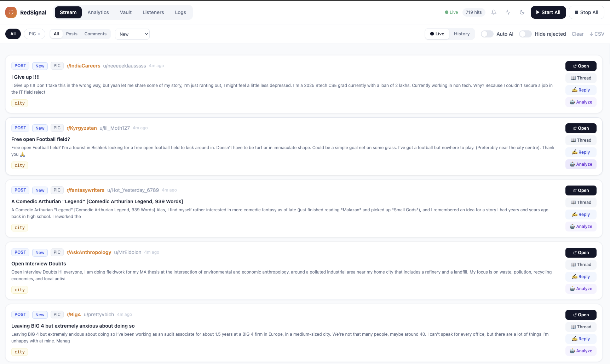View thread for I Give up post
This screenshot has width=610, height=364.
click(581, 78)
